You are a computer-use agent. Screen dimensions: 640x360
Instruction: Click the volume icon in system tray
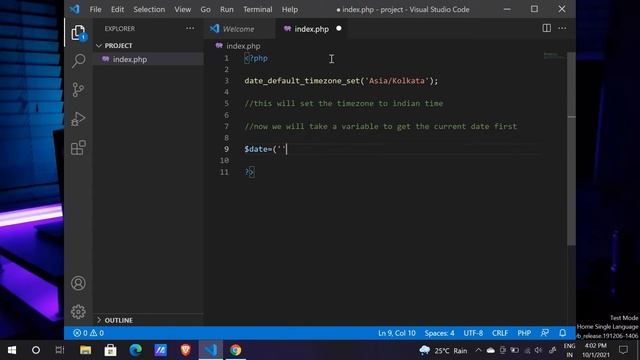coord(539,350)
